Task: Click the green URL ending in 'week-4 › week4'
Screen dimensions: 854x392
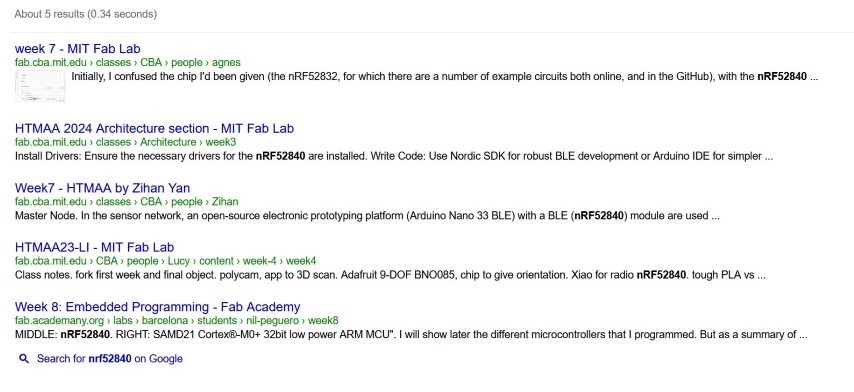Action: click(165, 261)
